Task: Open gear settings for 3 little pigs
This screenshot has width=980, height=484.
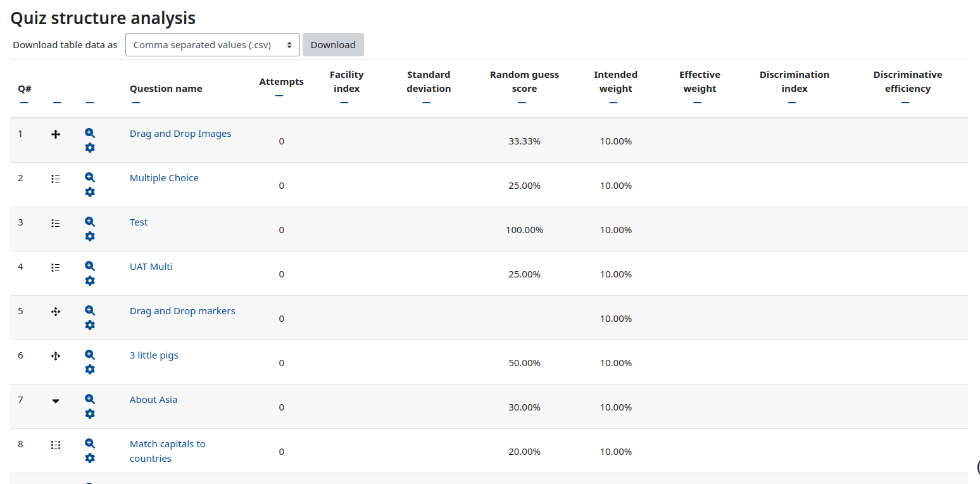Action: click(x=90, y=369)
